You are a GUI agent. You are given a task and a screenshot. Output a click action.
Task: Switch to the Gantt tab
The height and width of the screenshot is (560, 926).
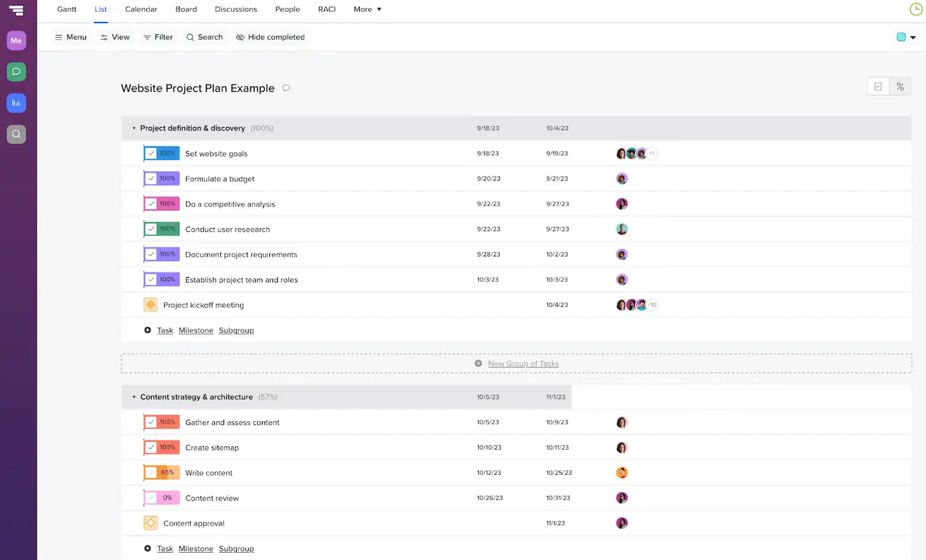pyautogui.click(x=66, y=9)
